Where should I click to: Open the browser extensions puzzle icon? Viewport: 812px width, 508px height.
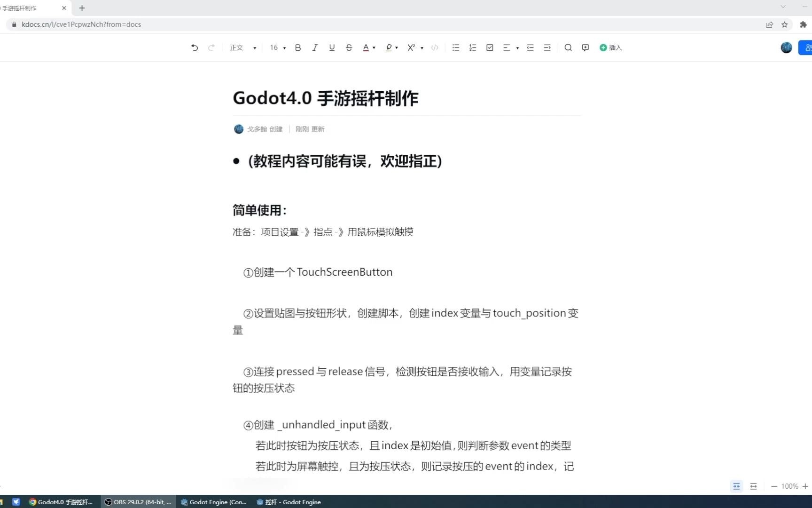coord(803,24)
